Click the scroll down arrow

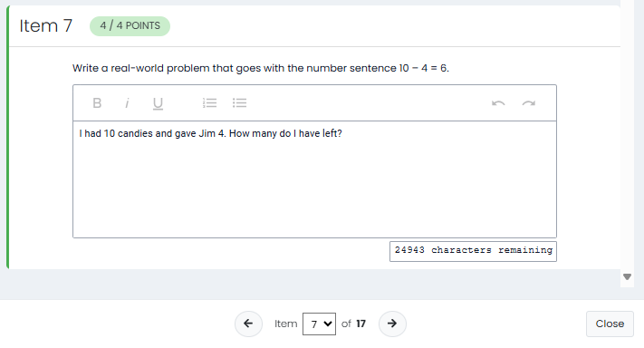point(627,276)
